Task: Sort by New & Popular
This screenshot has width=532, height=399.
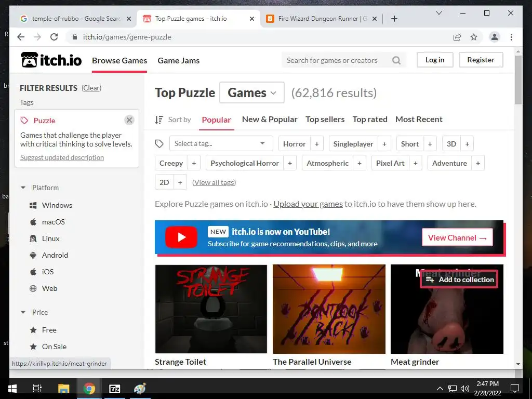Action: (x=270, y=119)
